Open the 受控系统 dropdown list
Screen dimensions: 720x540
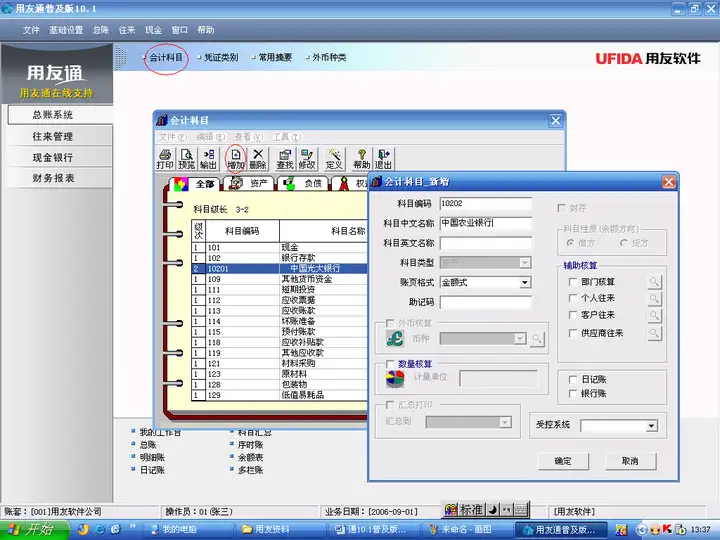(x=651, y=426)
